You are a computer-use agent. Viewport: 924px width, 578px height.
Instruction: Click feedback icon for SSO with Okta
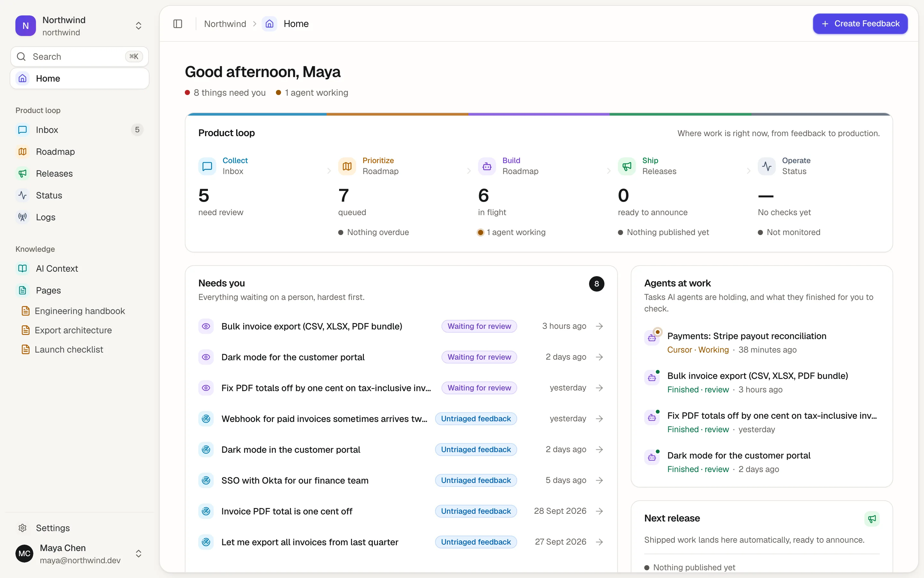[206, 480]
